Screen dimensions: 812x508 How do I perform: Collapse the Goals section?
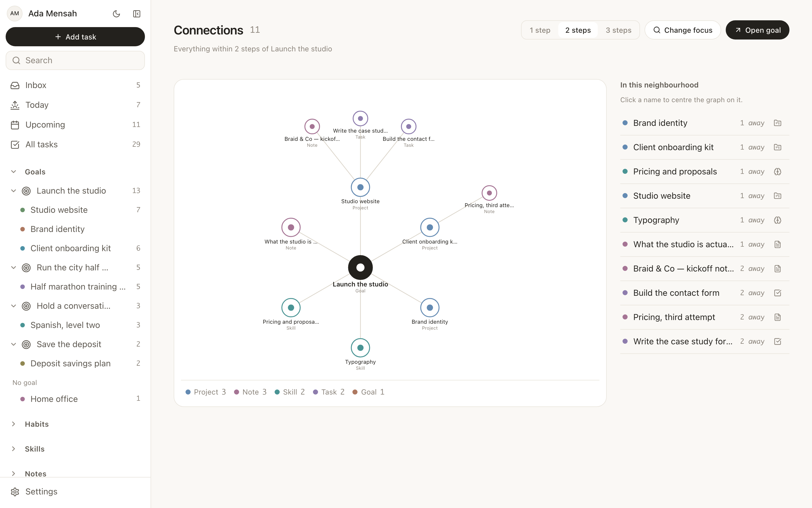click(x=14, y=172)
